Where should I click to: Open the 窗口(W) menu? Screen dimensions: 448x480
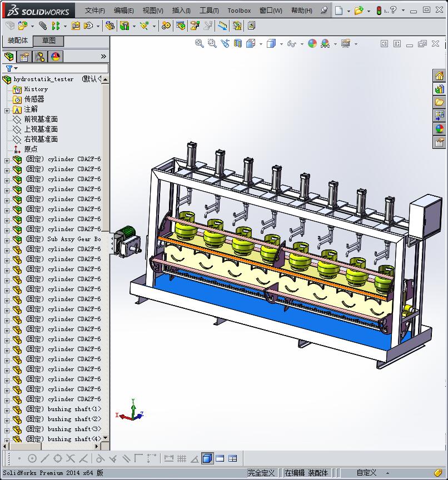(271, 11)
